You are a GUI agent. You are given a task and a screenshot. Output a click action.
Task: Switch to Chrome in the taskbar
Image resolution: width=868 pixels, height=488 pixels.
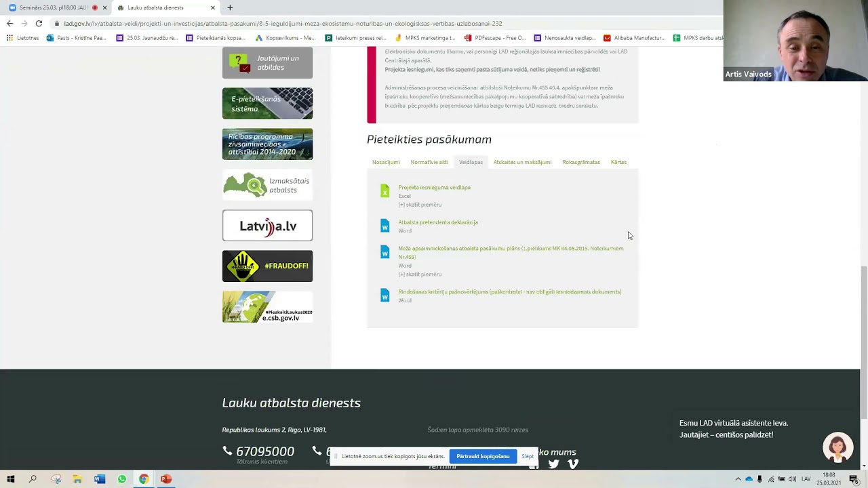pyautogui.click(x=144, y=479)
